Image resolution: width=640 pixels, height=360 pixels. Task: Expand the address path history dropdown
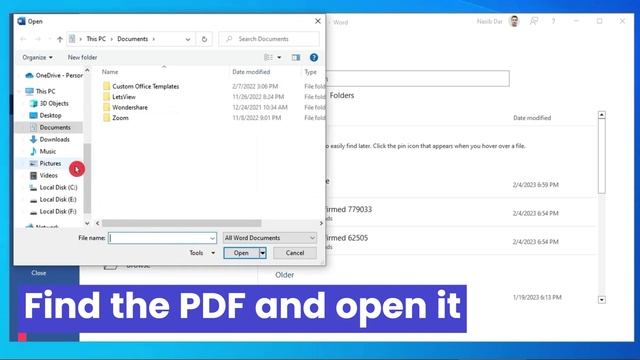(188, 39)
